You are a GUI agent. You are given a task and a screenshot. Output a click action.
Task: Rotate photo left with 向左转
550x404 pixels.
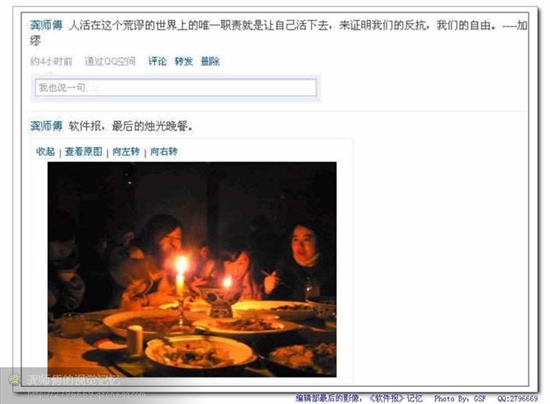[126, 152]
